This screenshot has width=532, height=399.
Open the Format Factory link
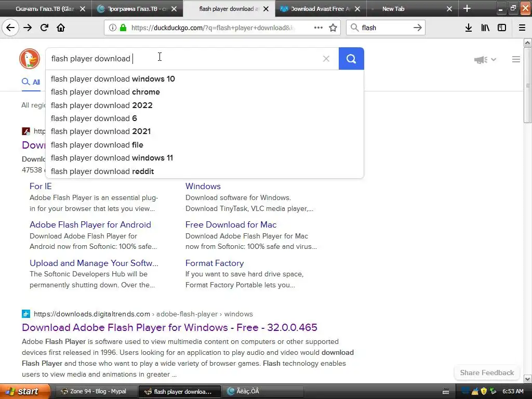[x=215, y=263]
